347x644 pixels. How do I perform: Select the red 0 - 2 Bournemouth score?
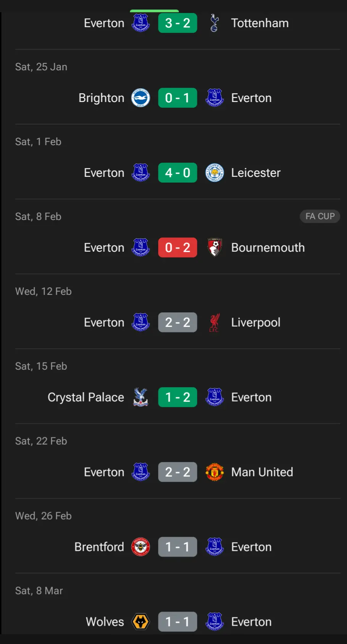point(178,248)
